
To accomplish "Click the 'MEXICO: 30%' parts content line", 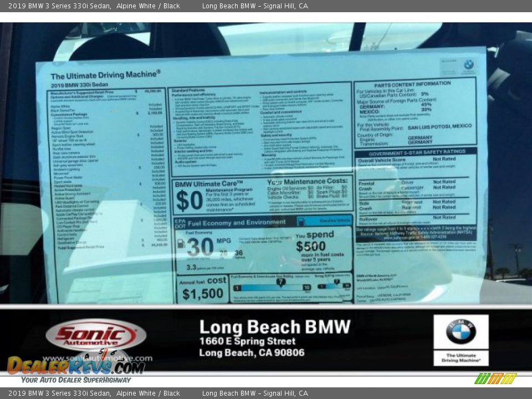I will 396,111.
